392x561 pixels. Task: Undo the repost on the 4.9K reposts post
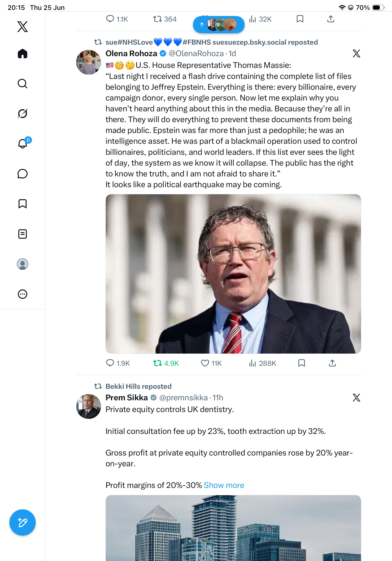pyautogui.click(x=166, y=363)
